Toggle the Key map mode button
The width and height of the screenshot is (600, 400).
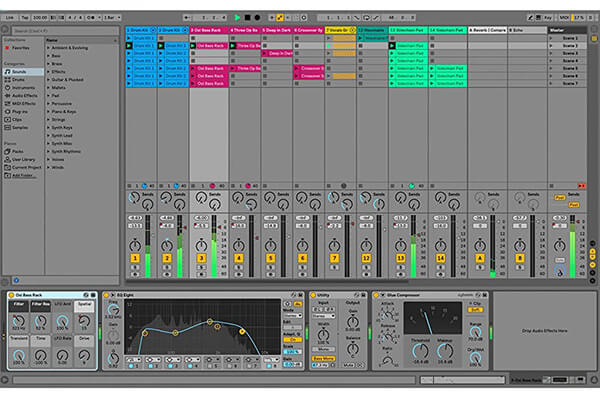[x=548, y=18]
